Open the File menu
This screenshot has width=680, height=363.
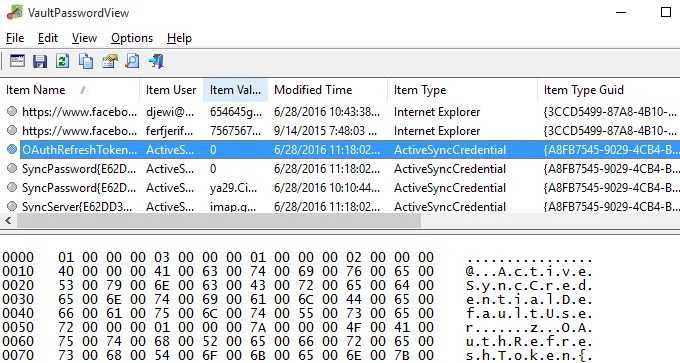coord(15,38)
